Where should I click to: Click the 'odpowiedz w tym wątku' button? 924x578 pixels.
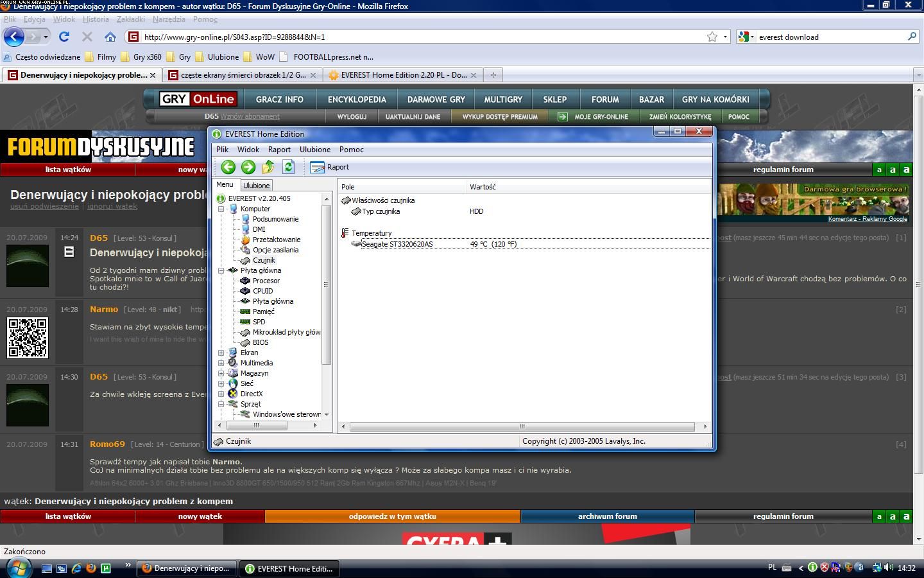click(392, 516)
